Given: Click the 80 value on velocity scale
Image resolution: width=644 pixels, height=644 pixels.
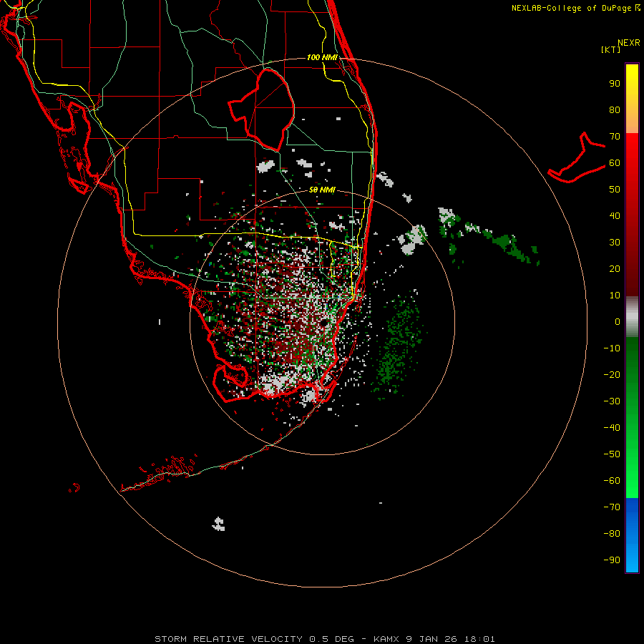Looking at the screenshot, I should click(615, 109).
